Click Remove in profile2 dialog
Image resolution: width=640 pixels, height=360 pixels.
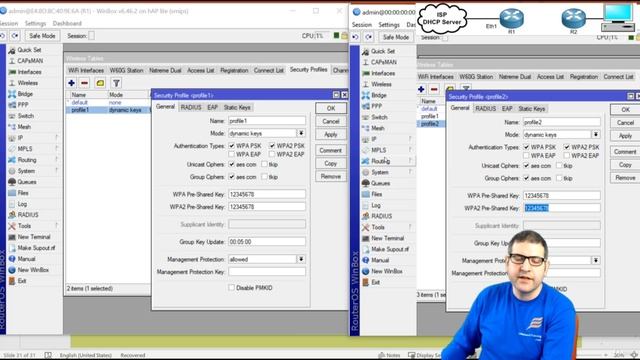(x=625, y=178)
